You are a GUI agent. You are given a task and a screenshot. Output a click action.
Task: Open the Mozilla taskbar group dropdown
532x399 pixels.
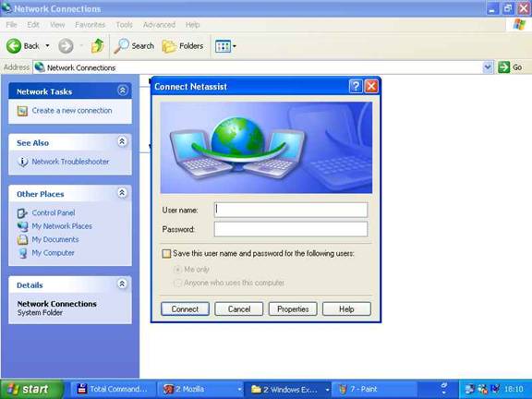239,390
